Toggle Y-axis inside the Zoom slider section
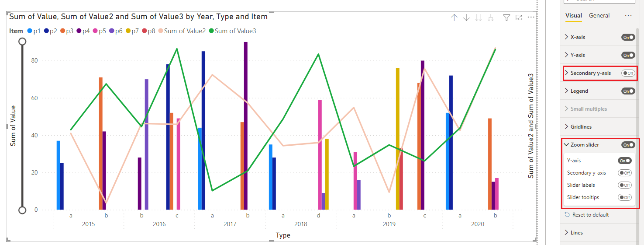Screen dimensions: 644x245 click(625, 161)
